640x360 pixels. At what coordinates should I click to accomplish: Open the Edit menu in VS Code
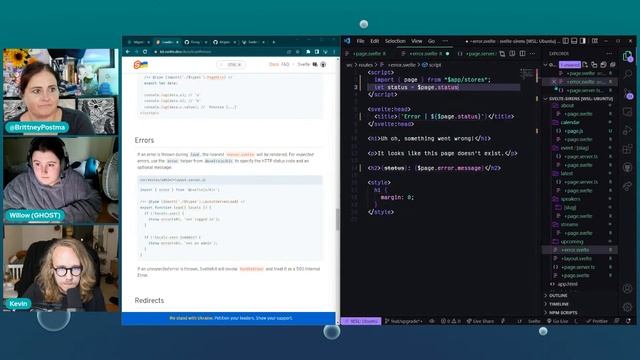tap(375, 41)
